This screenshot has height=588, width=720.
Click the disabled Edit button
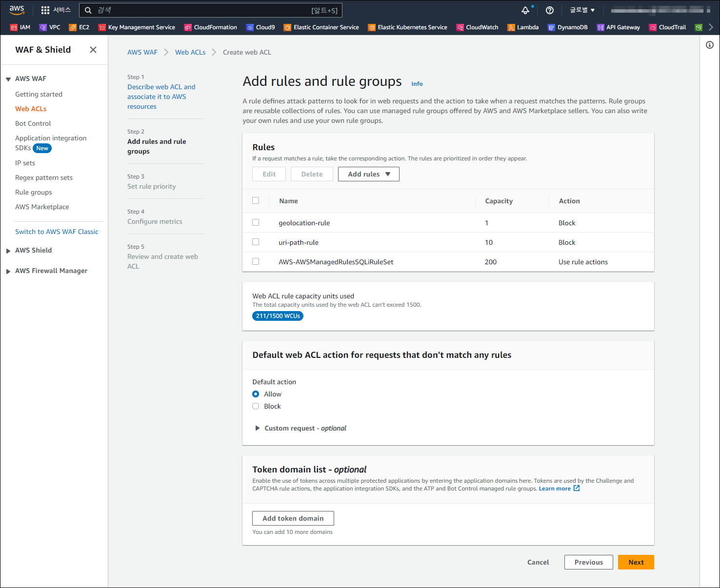click(269, 174)
